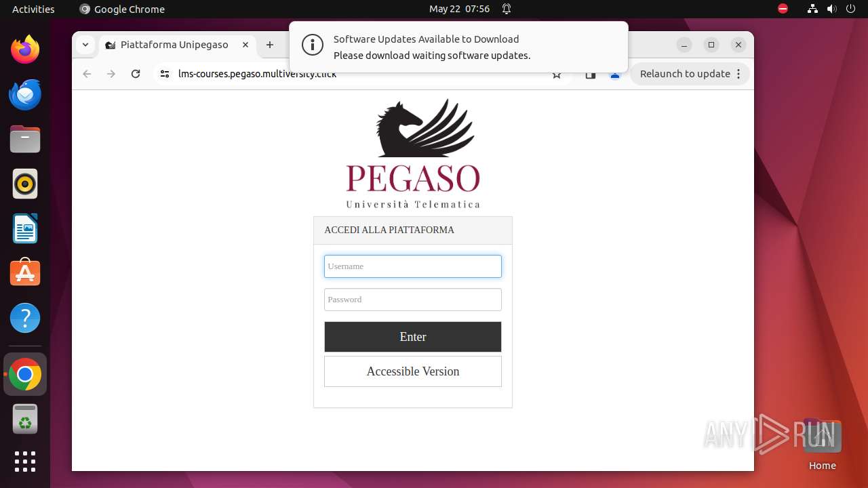Open Rhythmbox music player icon
868x488 pixels.
25,184
